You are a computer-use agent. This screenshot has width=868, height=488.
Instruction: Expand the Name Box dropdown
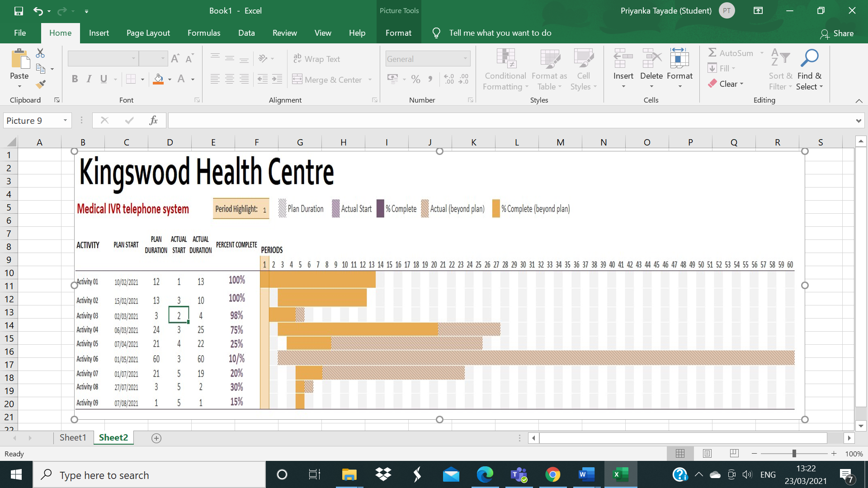(65, 120)
